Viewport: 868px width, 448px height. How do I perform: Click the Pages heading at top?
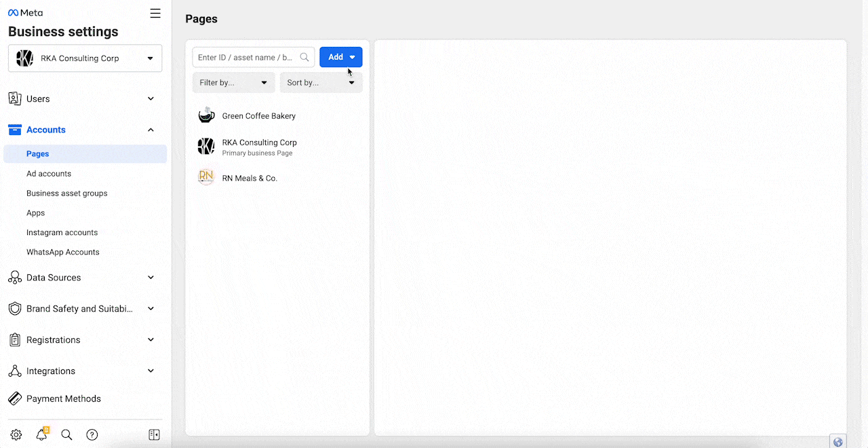point(201,19)
